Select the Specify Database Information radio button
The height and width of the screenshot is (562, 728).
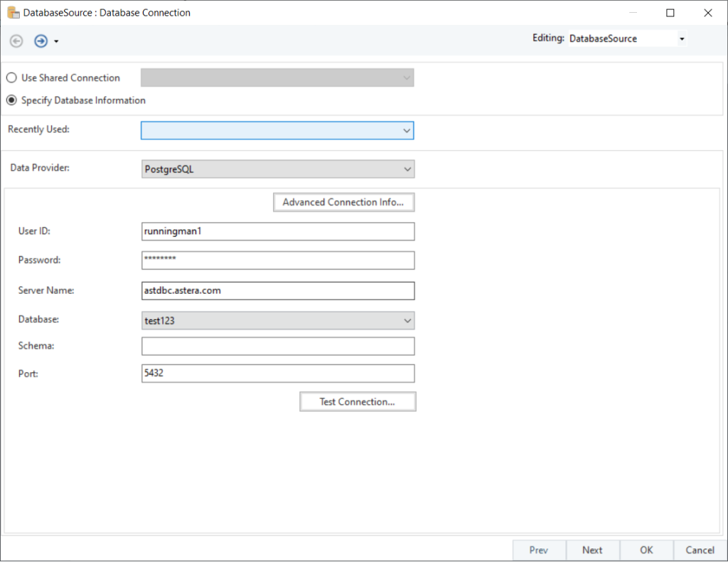(10, 100)
